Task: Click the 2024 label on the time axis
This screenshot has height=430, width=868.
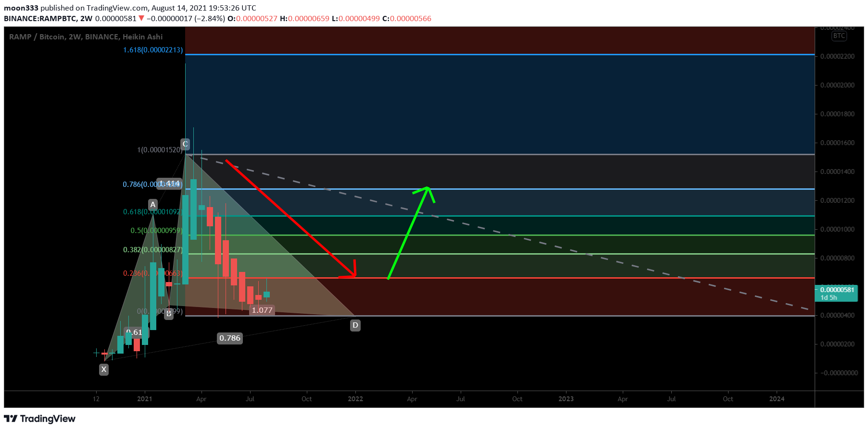Action: point(777,399)
